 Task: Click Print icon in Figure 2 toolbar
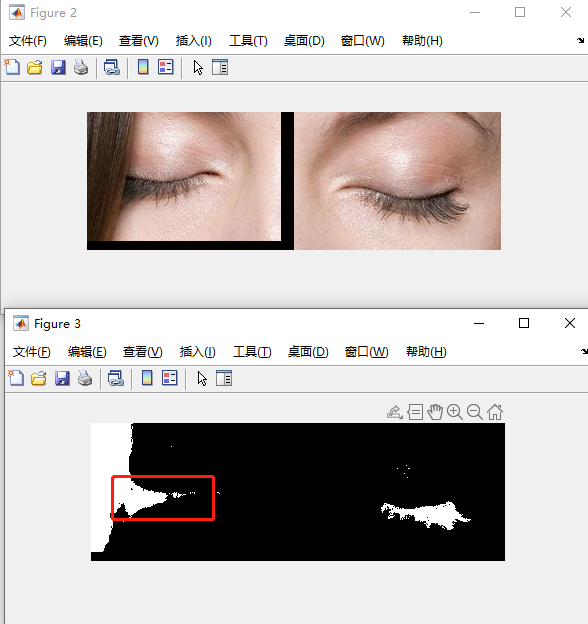coord(81,67)
